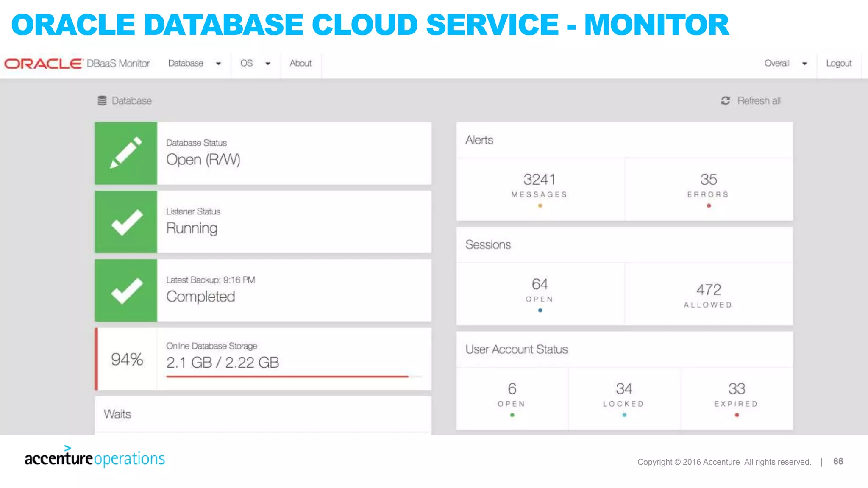Click the Logout link
868x488 pixels.
pyautogui.click(x=839, y=64)
